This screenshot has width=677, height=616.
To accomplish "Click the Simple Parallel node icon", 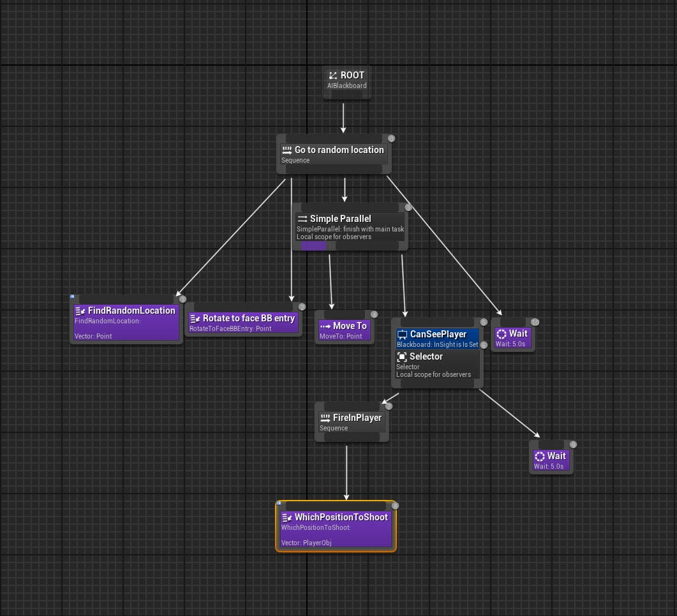I will pos(302,219).
